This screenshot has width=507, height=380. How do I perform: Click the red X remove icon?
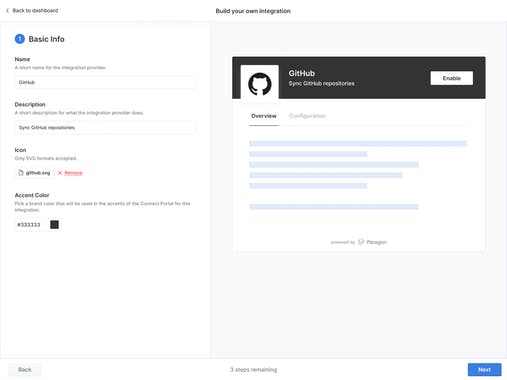coord(60,173)
